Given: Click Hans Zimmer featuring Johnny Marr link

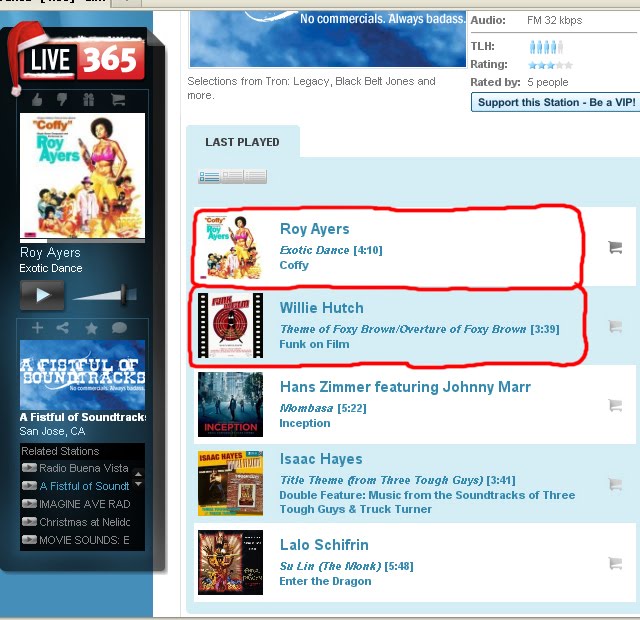Looking at the screenshot, I should (405, 387).
